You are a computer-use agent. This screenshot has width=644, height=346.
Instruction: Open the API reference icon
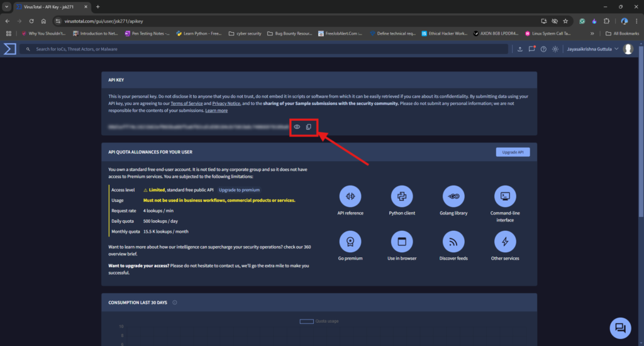click(350, 196)
